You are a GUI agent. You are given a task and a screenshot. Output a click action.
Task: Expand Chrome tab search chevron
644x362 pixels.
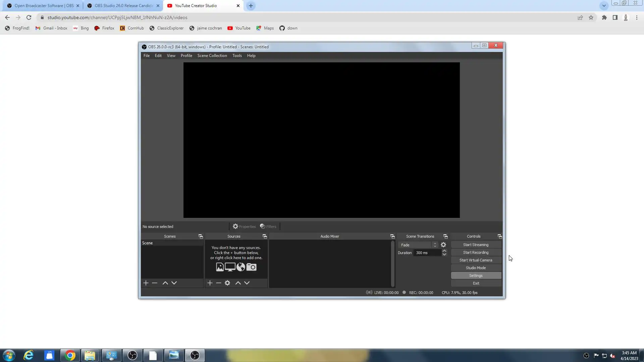point(604,6)
